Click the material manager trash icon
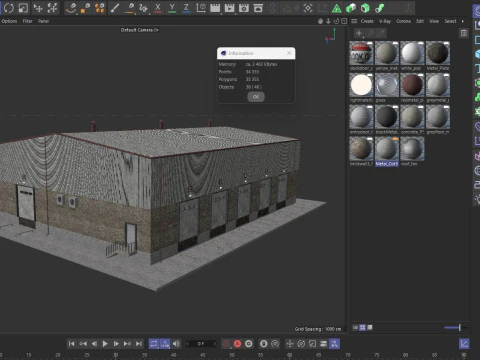The image size is (480, 360). tap(464, 33)
